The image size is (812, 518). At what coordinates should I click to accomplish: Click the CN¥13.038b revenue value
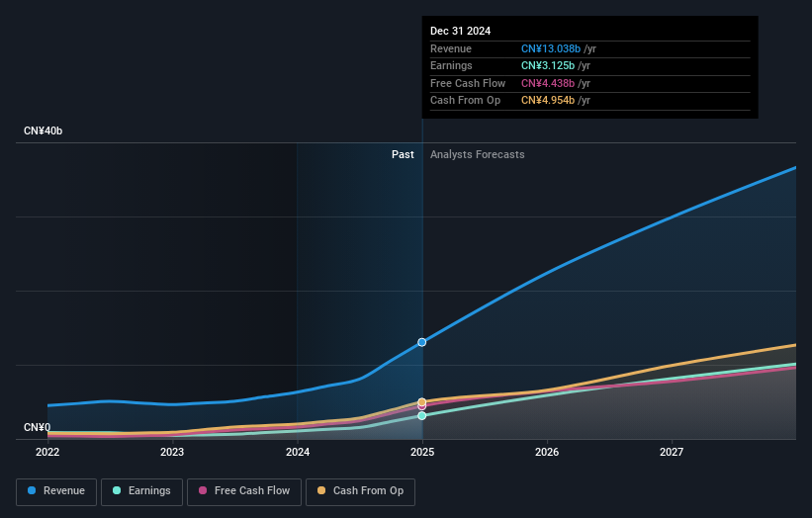tap(551, 48)
